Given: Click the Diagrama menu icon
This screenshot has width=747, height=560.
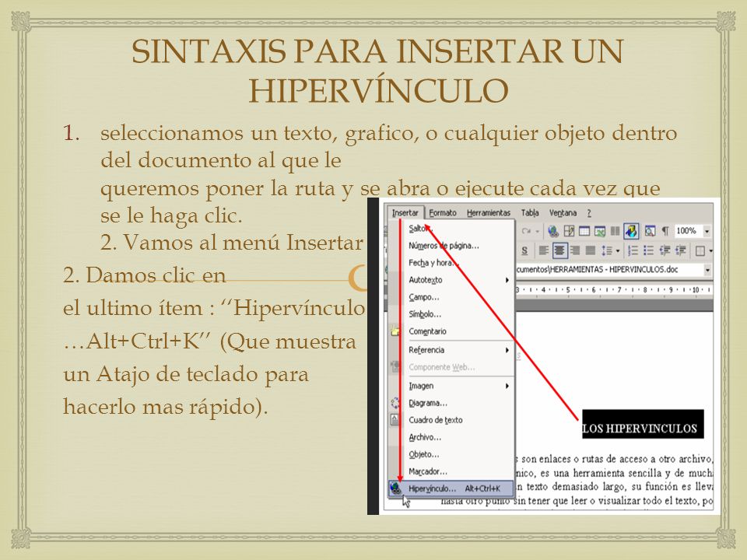Looking at the screenshot, I should [x=395, y=403].
